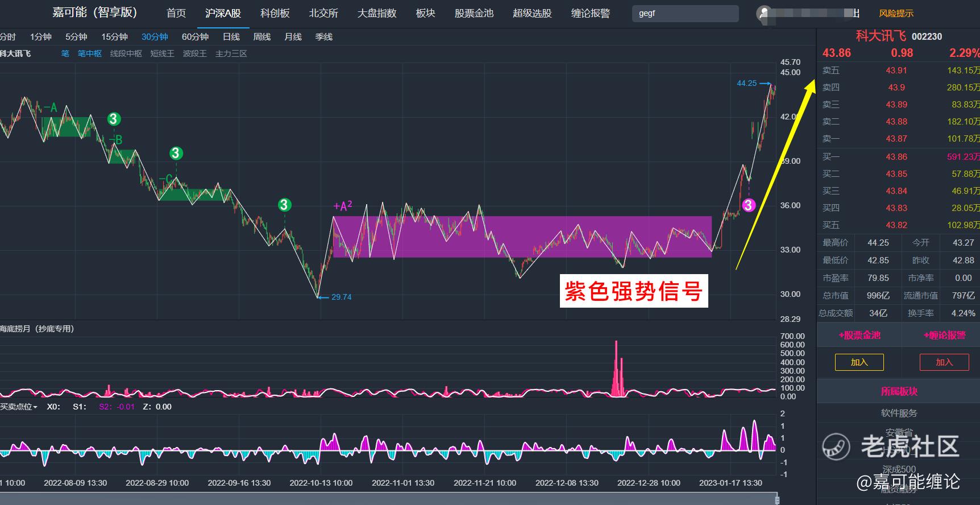The image size is (980, 505).
Task: Click the 总市值 value 996亿
Action: click(x=878, y=296)
